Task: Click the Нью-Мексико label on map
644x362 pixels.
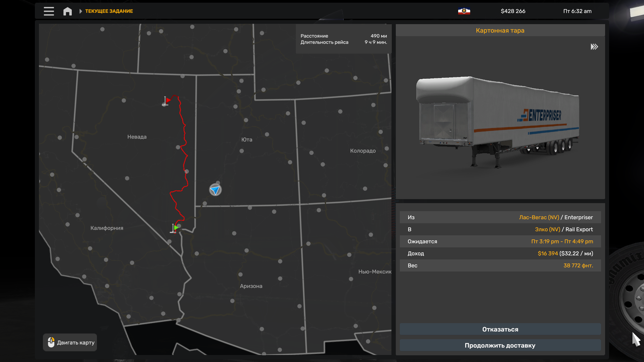Action: (375, 271)
